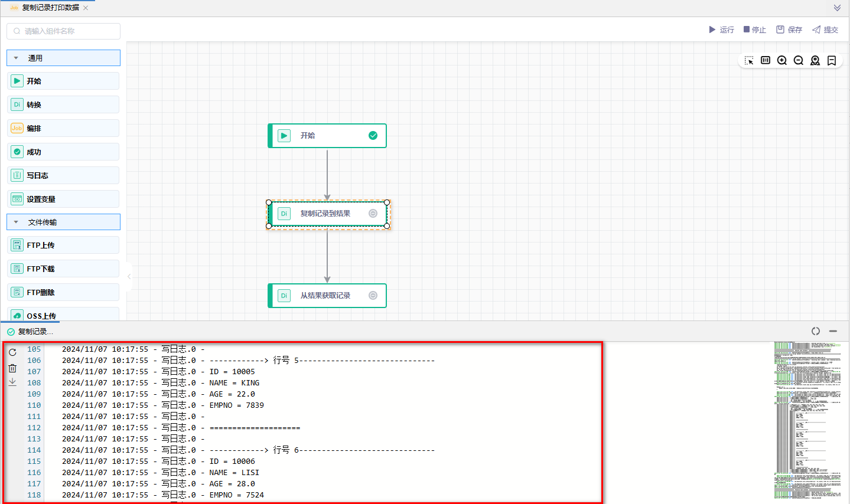850x504 pixels.
Task: Expand tab list with double chevron
Action: 837,8
